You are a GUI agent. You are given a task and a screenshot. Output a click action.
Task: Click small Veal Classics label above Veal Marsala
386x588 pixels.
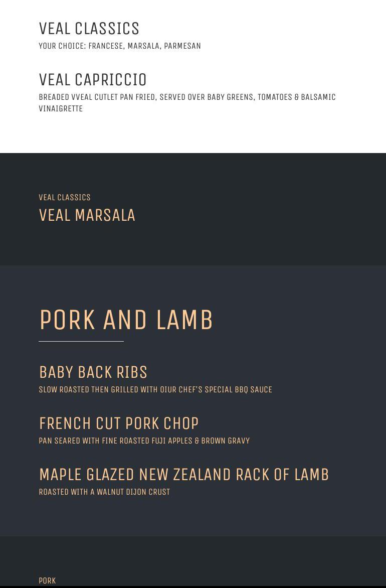pos(65,198)
